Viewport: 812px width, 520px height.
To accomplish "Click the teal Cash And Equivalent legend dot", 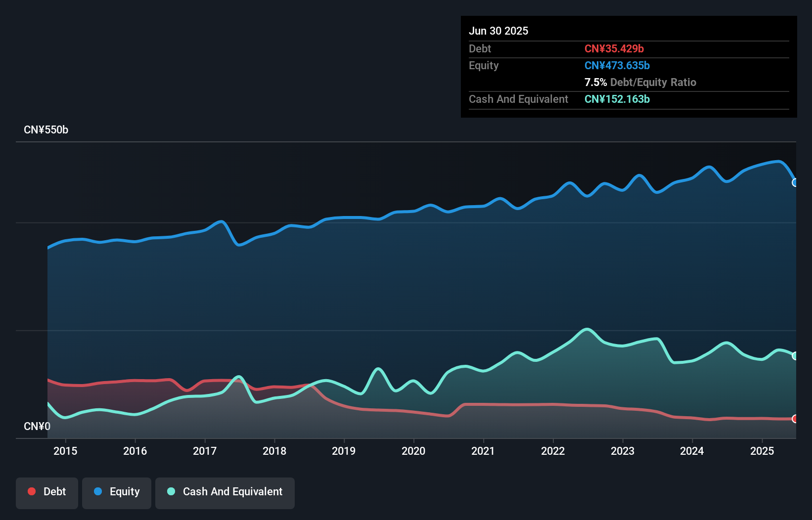I will (170, 491).
